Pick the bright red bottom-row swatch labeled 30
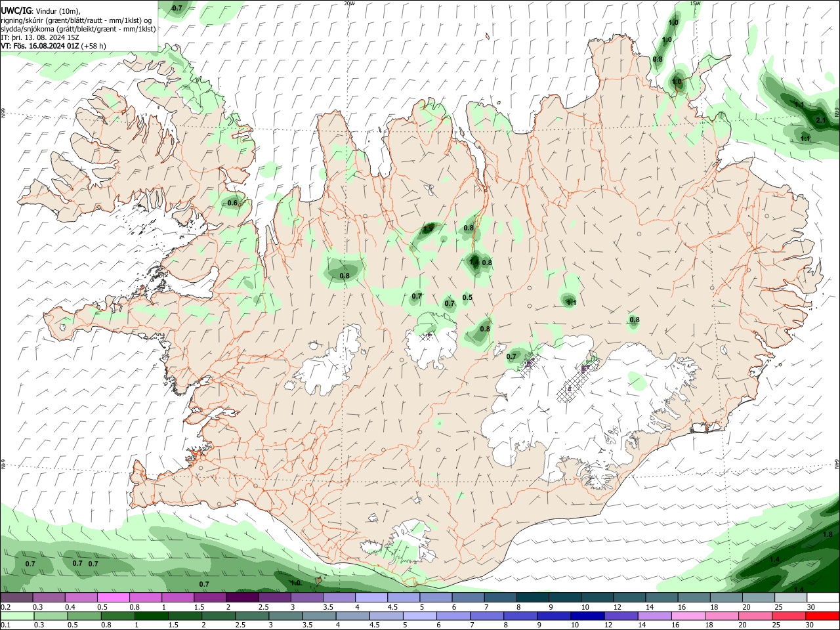Viewport: 840px width, 630px height. tap(822, 616)
